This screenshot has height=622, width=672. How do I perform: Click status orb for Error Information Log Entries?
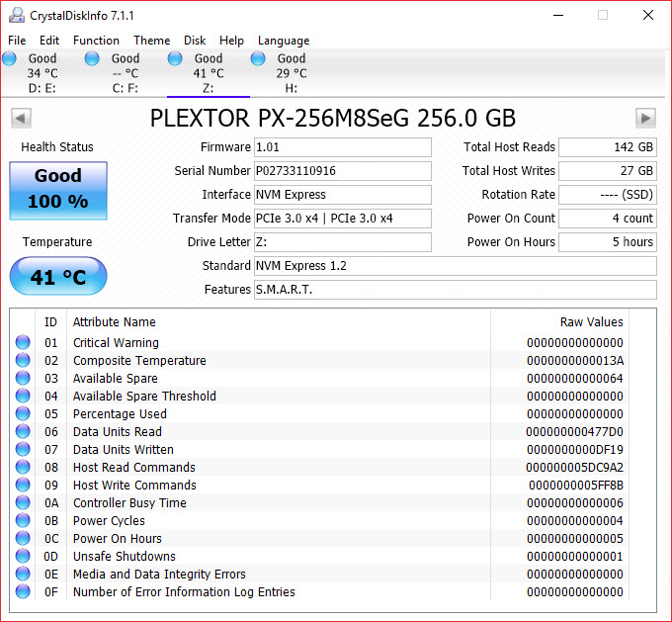coord(23,591)
